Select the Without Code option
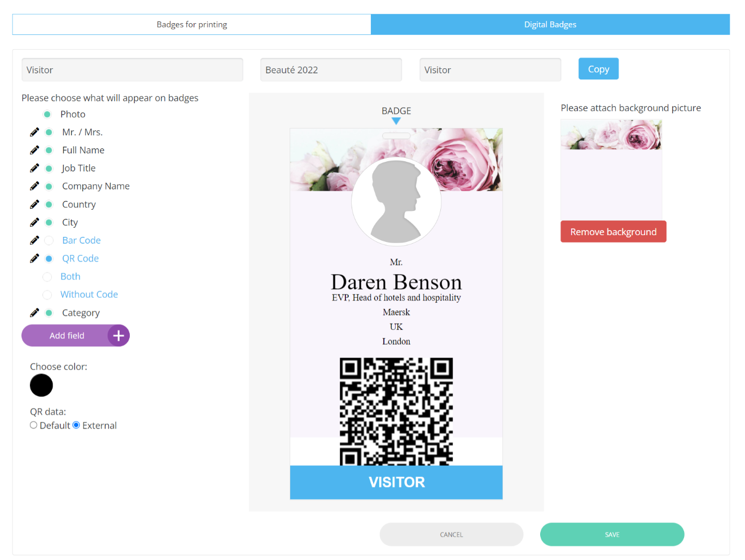The height and width of the screenshot is (560, 745). [x=47, y=294]
